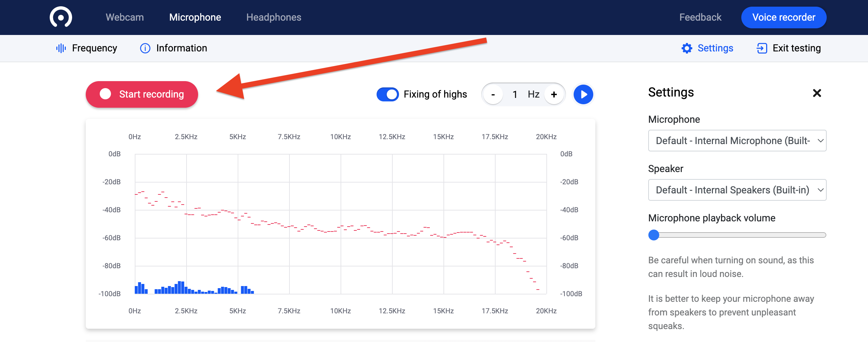Close the Settings panel with X
The width and height of the screenshot is (868, 342).
coord(817,93)
